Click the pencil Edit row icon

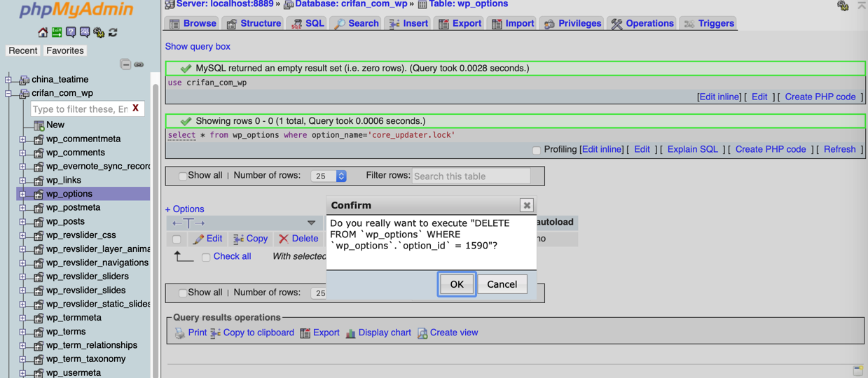pos(198,239)
